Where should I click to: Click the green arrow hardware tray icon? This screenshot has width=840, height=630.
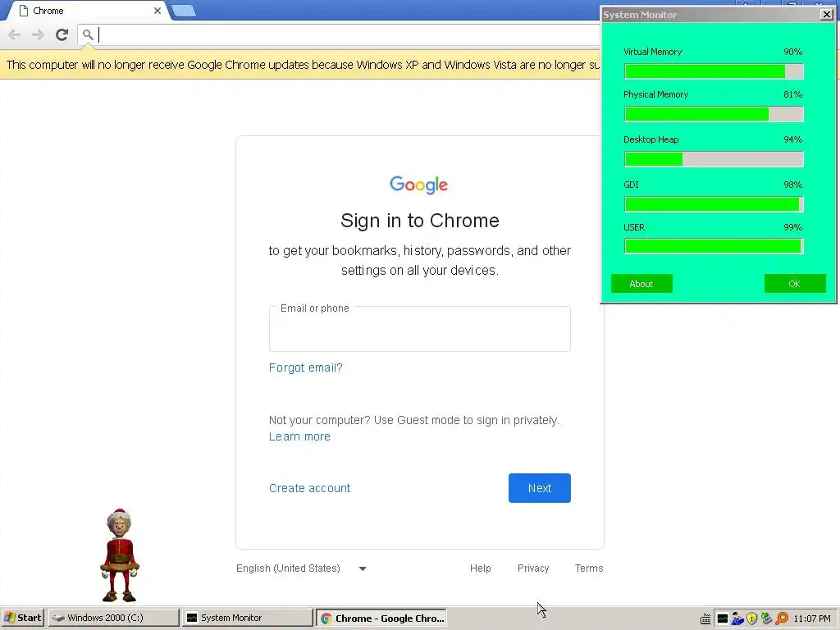[x=767, y=619]
